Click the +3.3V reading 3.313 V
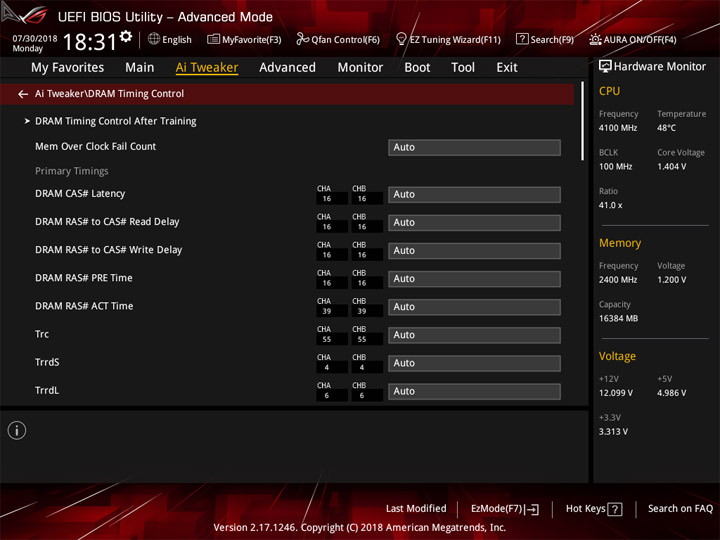 [613, 432]
